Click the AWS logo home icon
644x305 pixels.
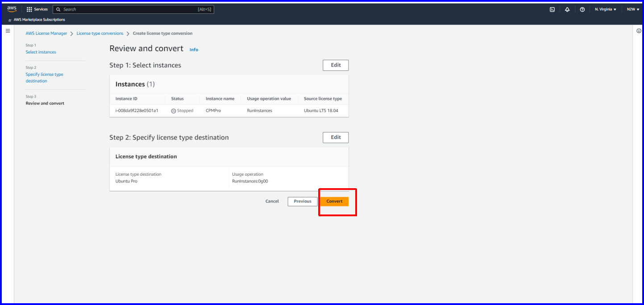click(12, 9)
